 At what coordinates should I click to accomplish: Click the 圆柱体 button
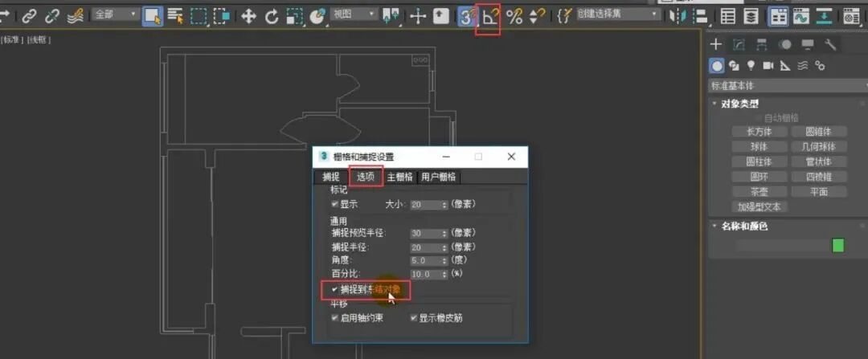coord(759,161)
